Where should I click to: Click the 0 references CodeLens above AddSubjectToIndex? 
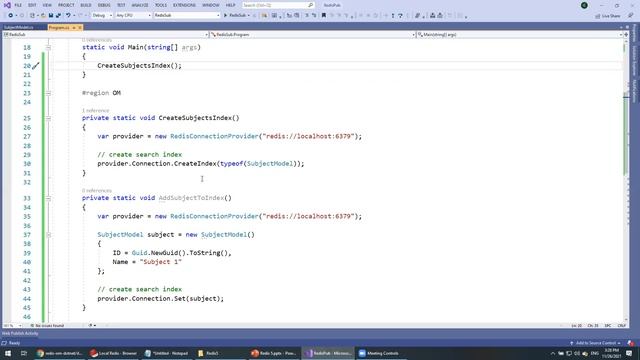[97, 191]
